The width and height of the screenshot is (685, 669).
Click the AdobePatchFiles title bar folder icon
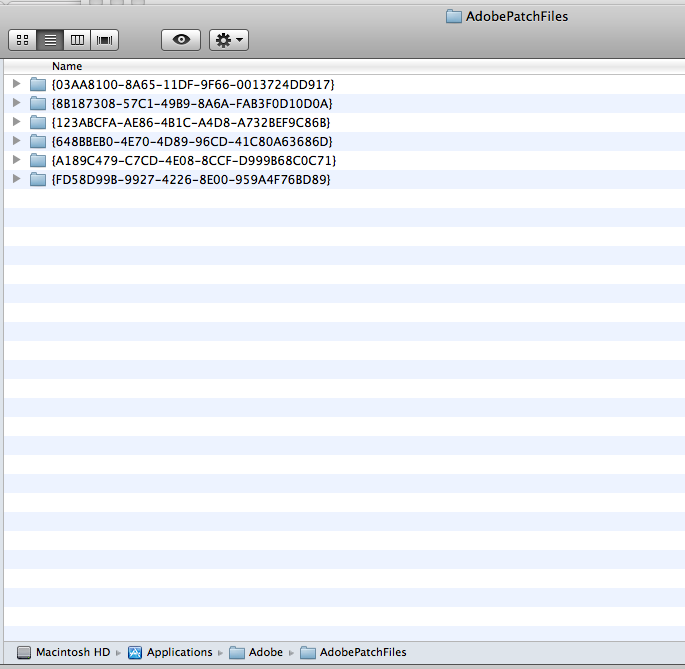(x=453, y=17)
